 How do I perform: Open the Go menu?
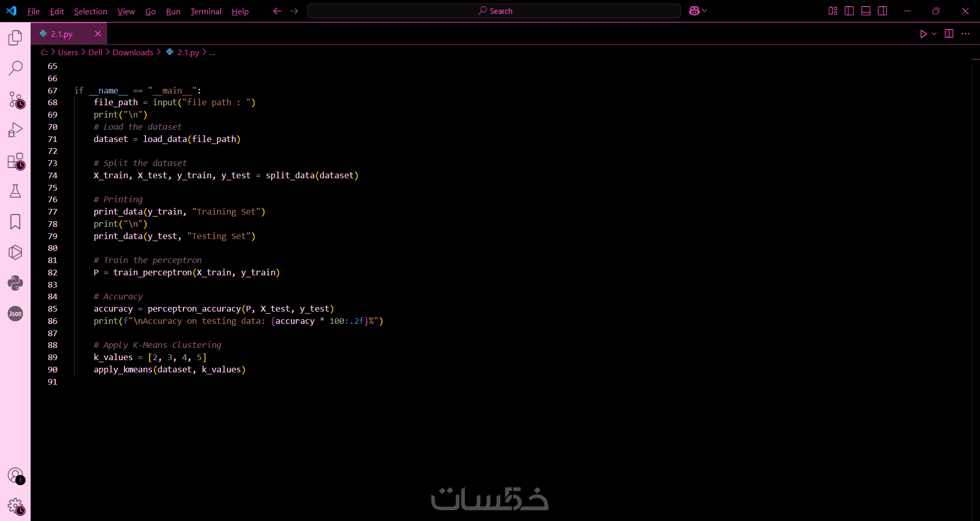tap(151, 11)
